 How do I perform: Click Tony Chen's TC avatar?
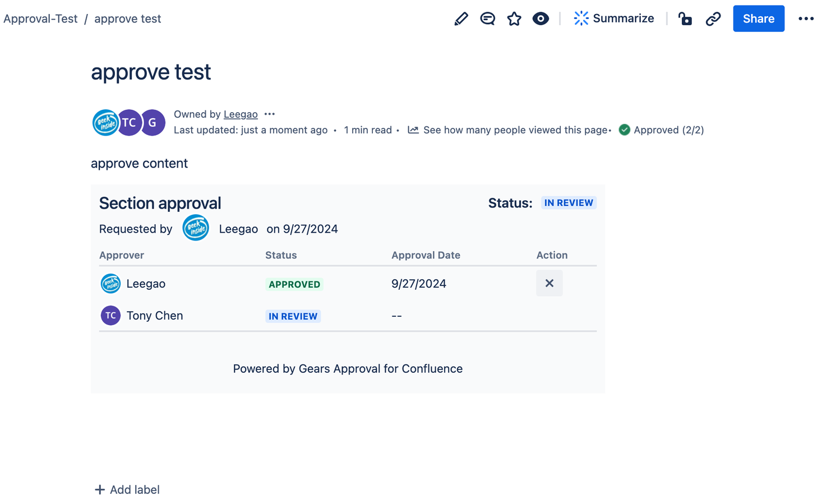[x=110, y=316]
